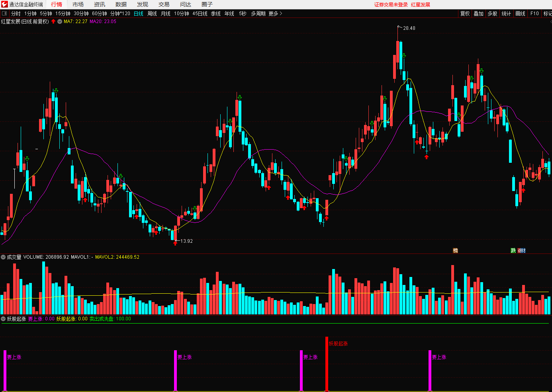Click the 红星发展(日线,前复权) chart title
This screenshot has width=552, height=392.
[x=25, y=21]
